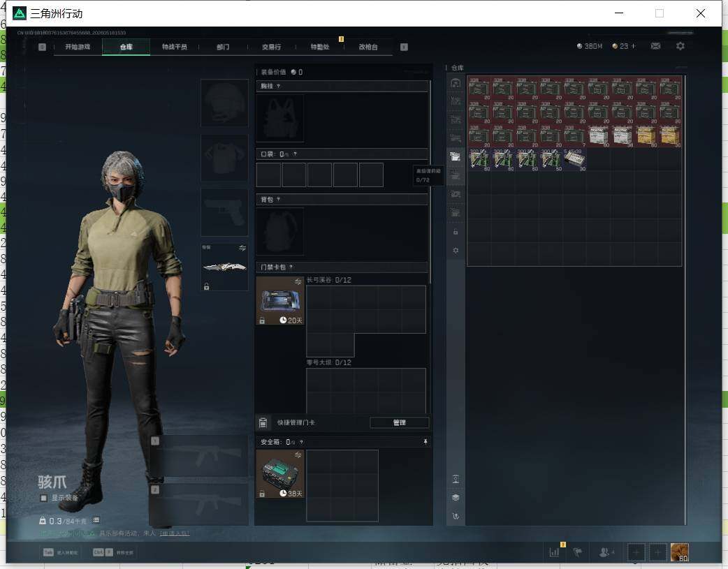Open the 特勤处 tab

pos(320,47)
